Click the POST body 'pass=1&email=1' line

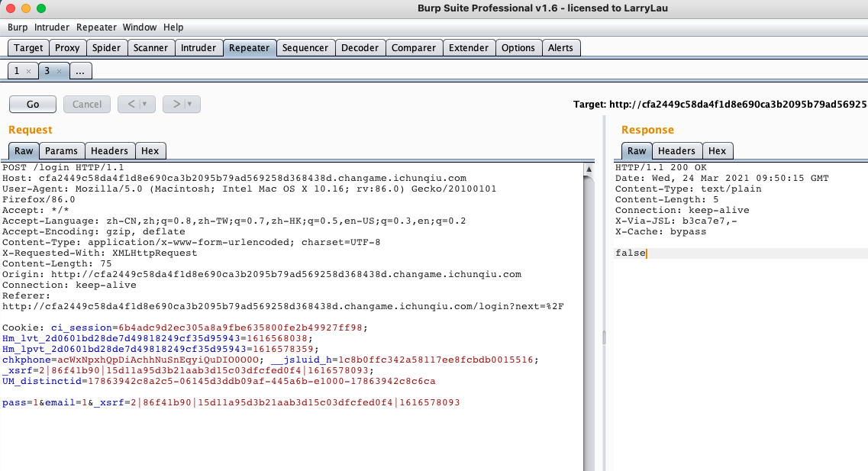[231, 402]
